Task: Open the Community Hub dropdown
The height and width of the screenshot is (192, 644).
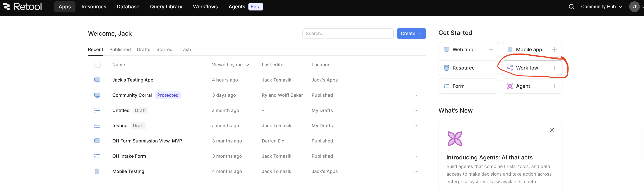Action: click(x=601, y=6)
